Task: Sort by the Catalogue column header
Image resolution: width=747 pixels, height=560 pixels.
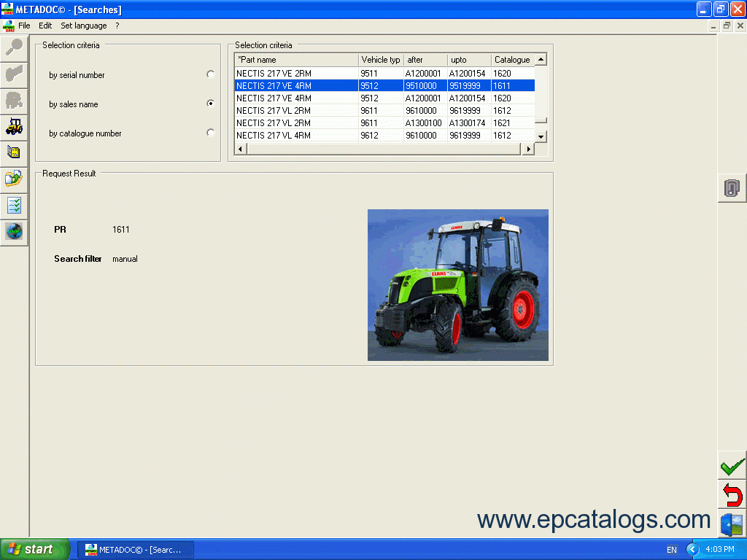Action: 513,60
